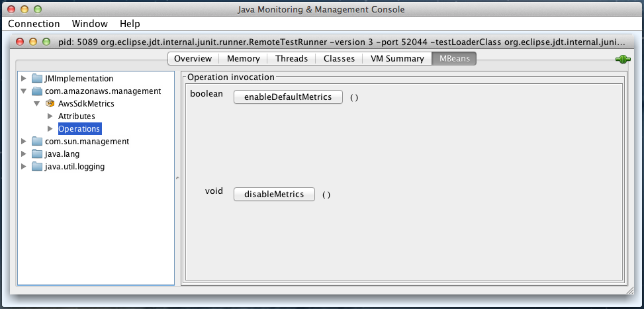
Task: Open the Window menu
Action: tap(89, 24)
